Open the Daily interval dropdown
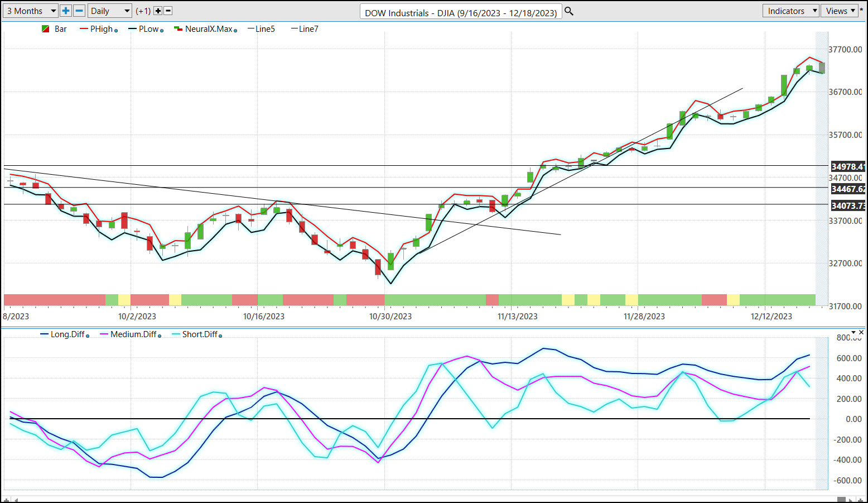This screenshot has width=868, height=503. [110, 11]
